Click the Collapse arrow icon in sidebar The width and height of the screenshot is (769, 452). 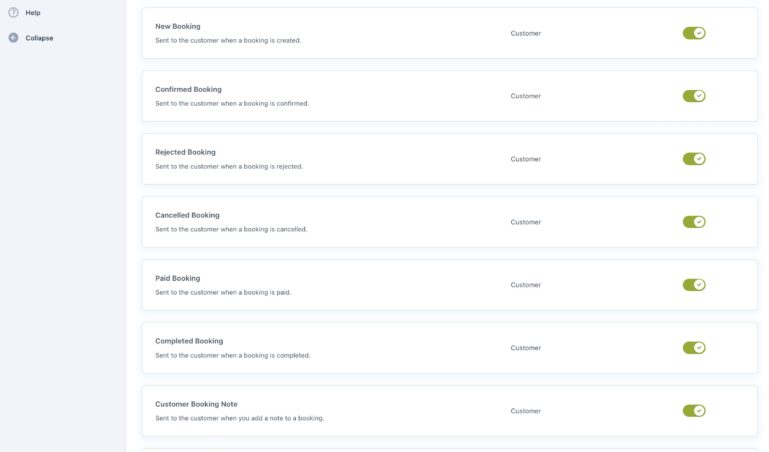click(13, 38)
